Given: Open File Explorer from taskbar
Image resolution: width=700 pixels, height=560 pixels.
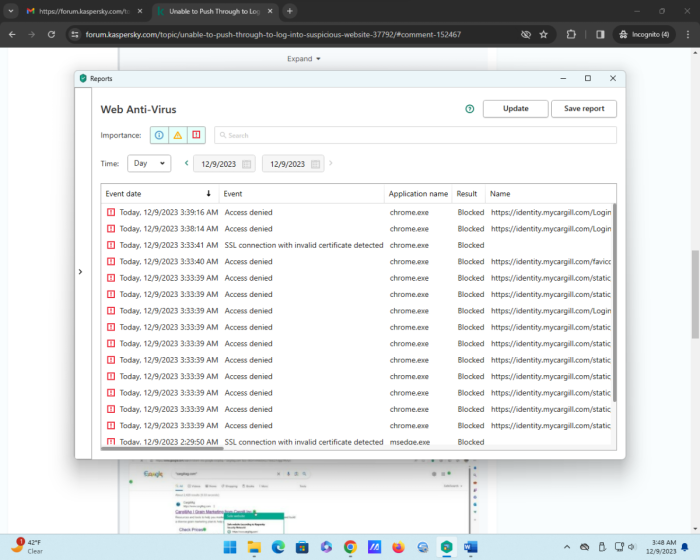Looking at the screenshot, I should (x=254, y=547).
